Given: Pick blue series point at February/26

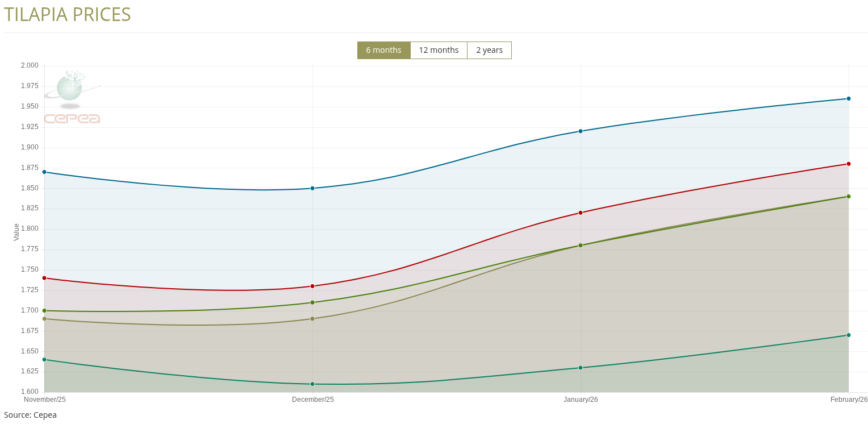Looking at the screenshot, I should (x=849, y=98).
